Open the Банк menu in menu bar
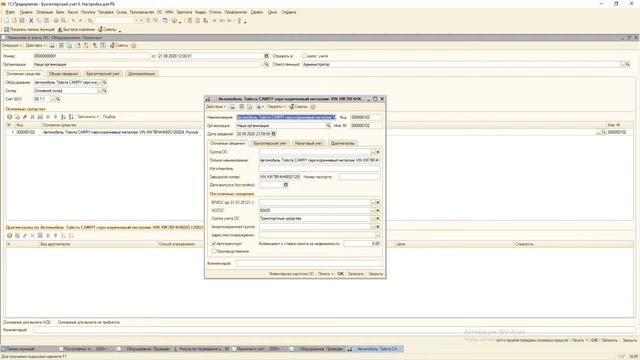The height and width of the screenshot is (360, 640). 60,12
